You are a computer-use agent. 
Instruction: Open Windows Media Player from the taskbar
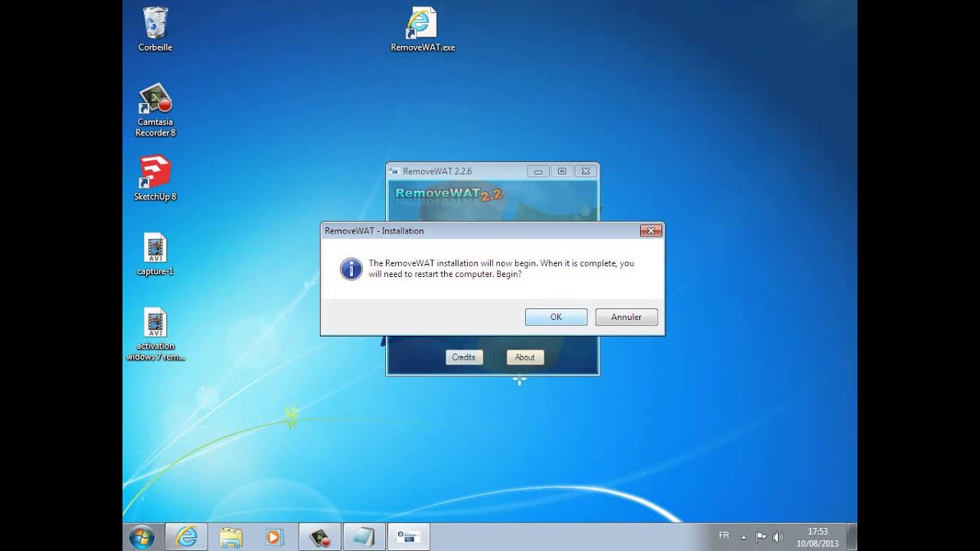pyautogui.click(x=274, y=536)
